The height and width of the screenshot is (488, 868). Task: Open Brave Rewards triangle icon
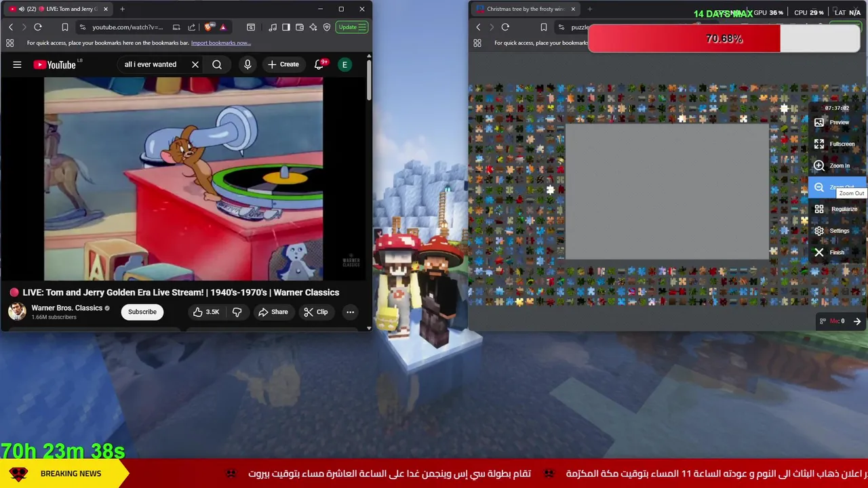222,27
